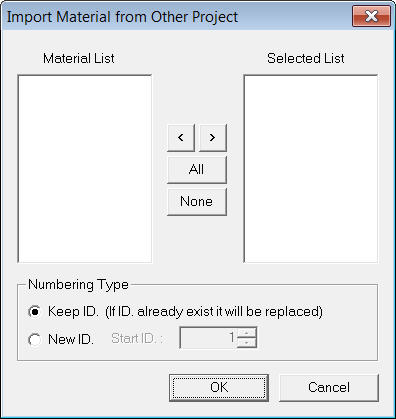The image size is (396, 419).
Task: Click the Selected List heading label
Action: 306,58
